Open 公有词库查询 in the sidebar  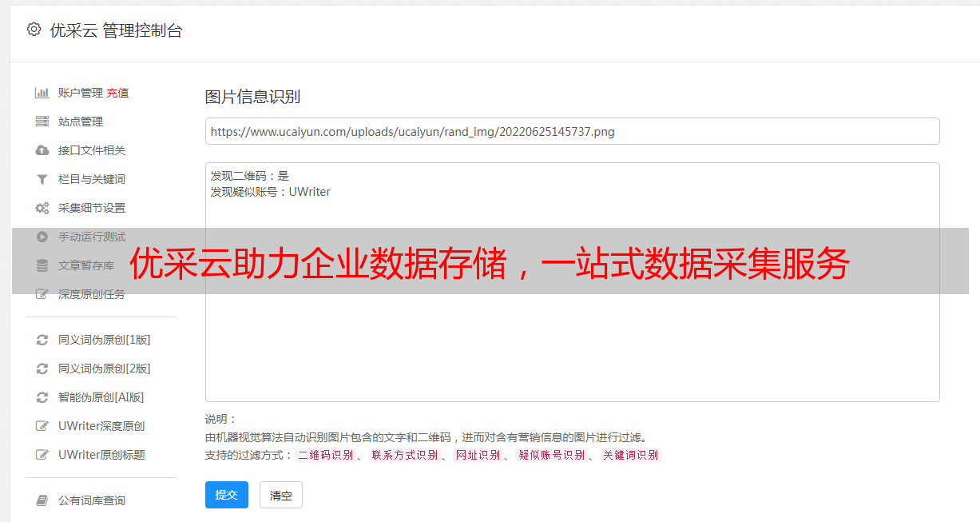[x=92, y=500]
